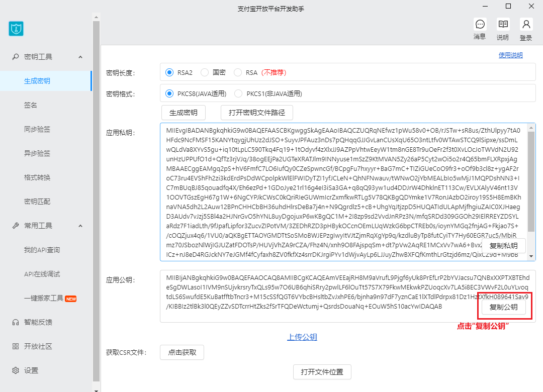Viewport: 543px width, 392px height.
Task: Click the sidebar scrollbar up arrow
Action: click(x=96, y=17)
